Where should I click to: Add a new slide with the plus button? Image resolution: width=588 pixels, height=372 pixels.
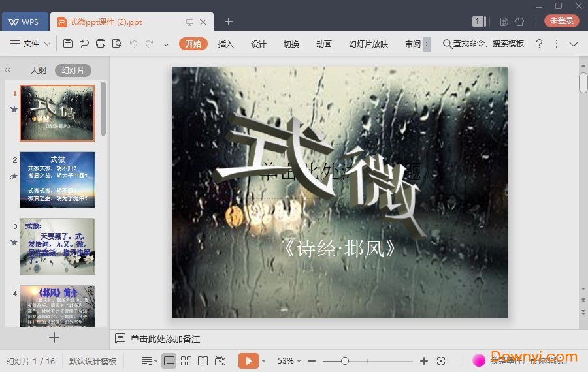pyautogui.click(x=54, y=337)
